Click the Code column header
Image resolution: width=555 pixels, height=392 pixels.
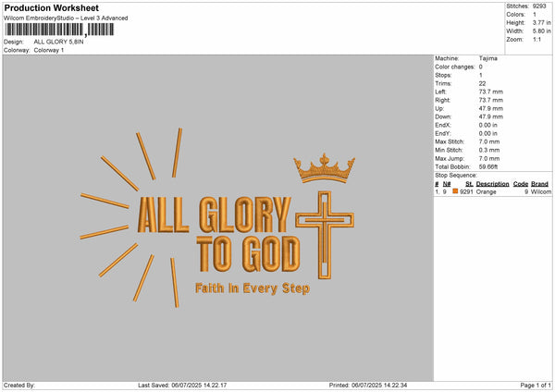tap(520, 184)
